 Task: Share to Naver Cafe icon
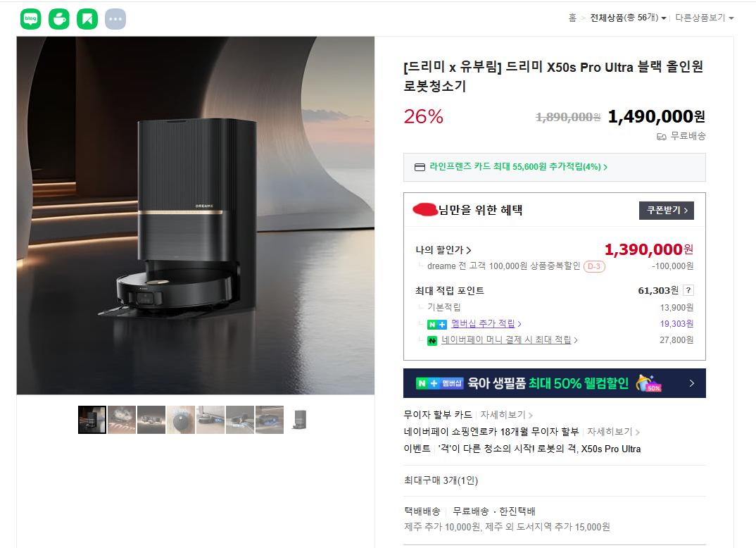[59, 19]
